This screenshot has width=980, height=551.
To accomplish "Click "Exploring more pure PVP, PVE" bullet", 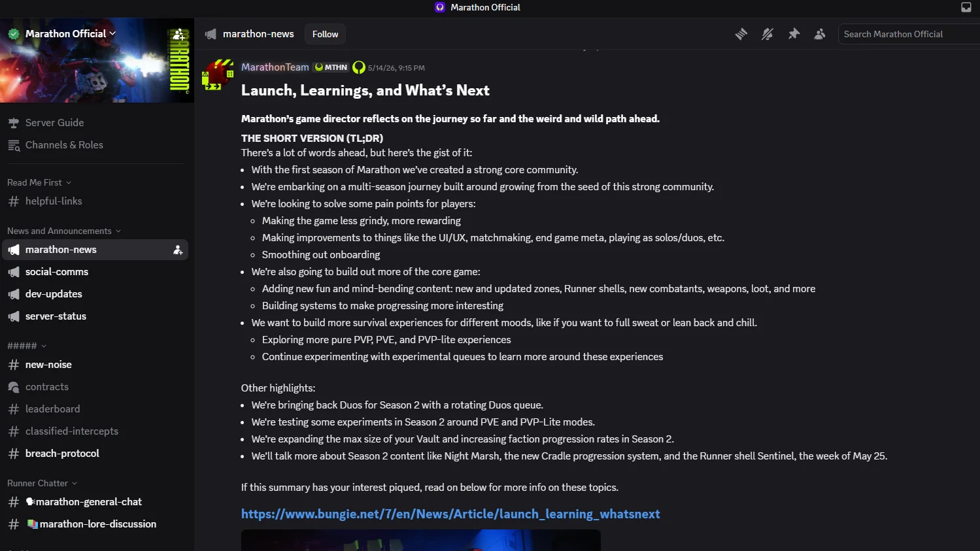I will (x=386, y=340).
